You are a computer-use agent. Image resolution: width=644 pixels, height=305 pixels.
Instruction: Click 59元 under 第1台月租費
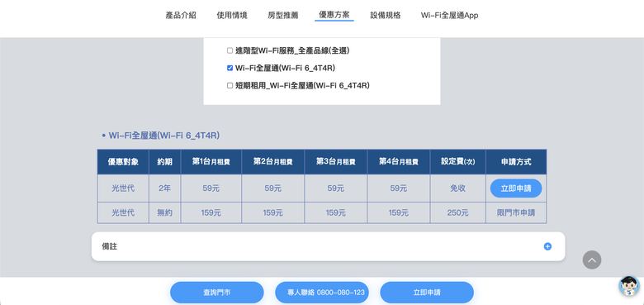point(211,188)
